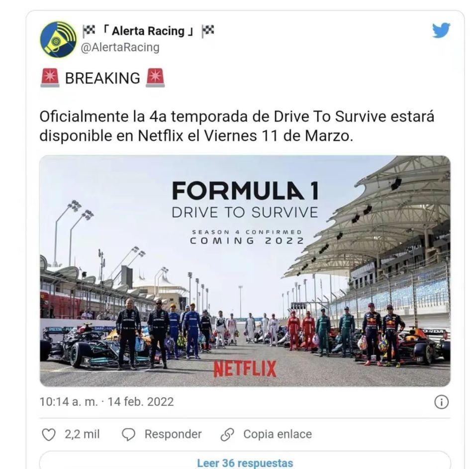Click the left checkered flag emoji
This screenshot has width=476, height=469.
click(89, 31)
